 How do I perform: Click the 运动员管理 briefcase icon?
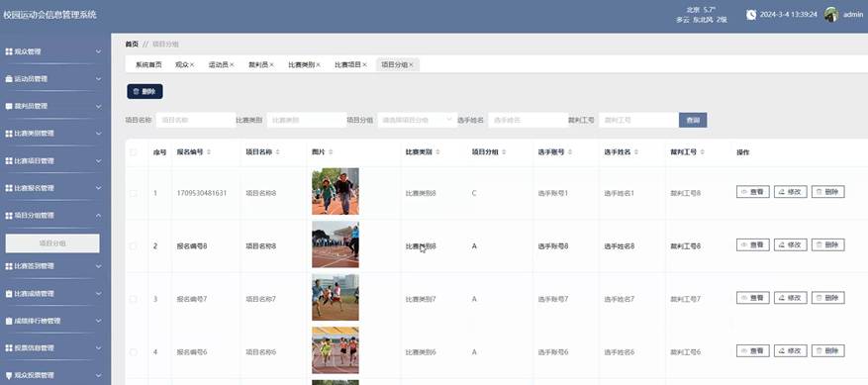[x=9, y=79]
